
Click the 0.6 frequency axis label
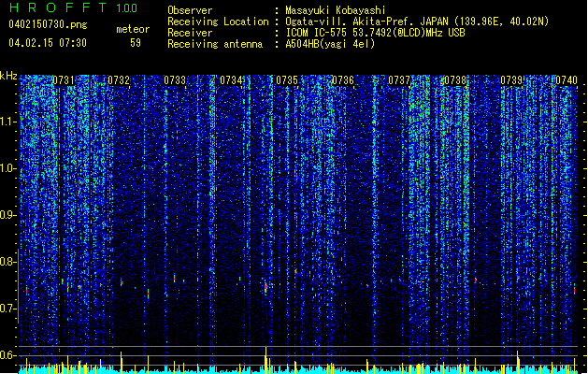(x=8, y=355)
